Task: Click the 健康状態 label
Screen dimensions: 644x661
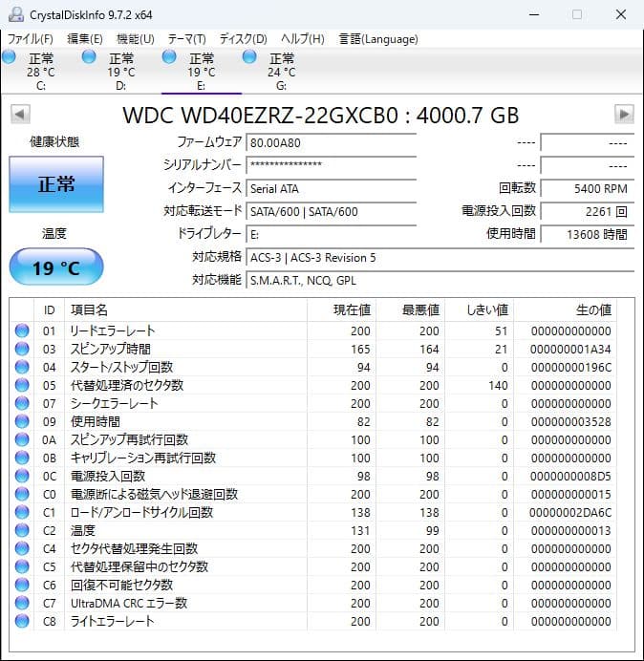Action: coord(54,141)
